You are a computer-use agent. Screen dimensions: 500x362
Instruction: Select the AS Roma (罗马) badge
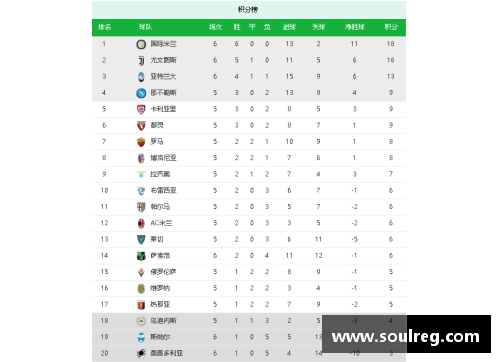(141, 142)
